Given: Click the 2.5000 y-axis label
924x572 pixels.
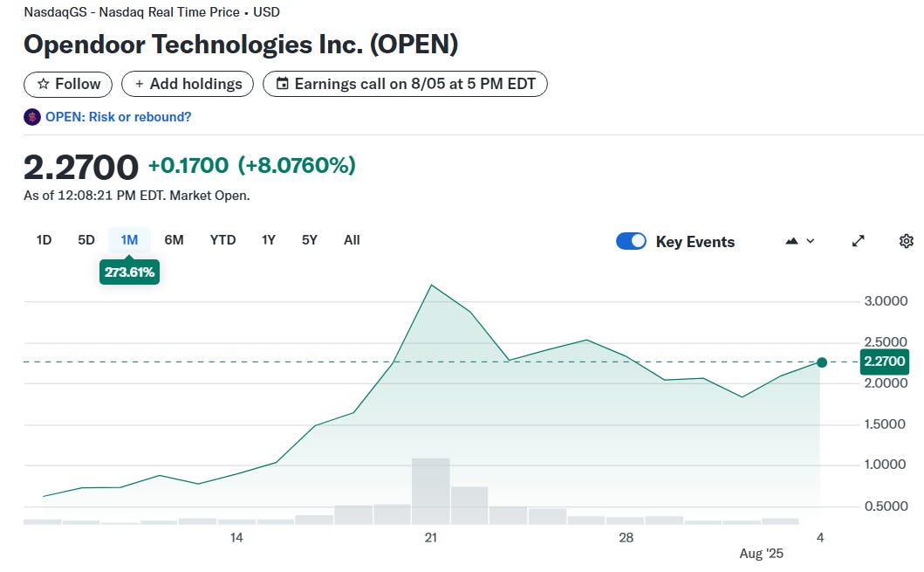Looking at the screenshot, I should pos(886,342).
